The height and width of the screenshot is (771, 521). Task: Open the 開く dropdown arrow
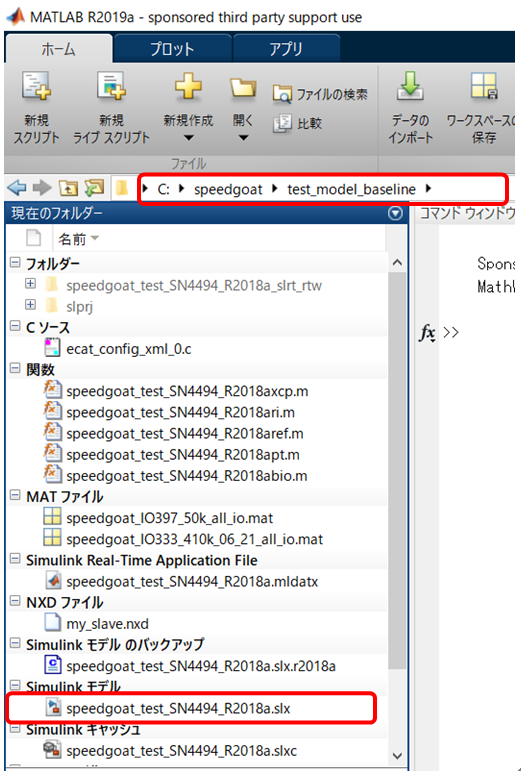[x=243, y=138]
